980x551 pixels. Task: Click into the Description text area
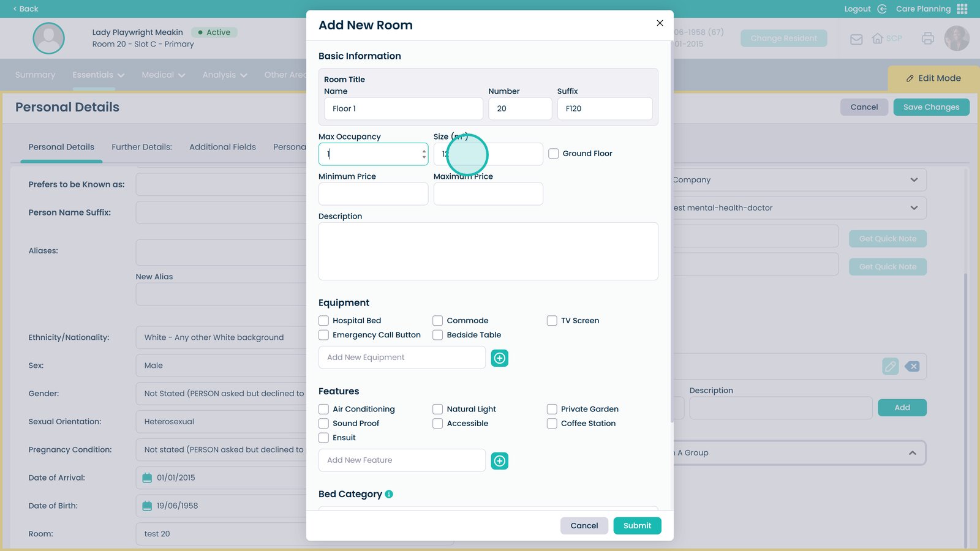coord(488,251)
